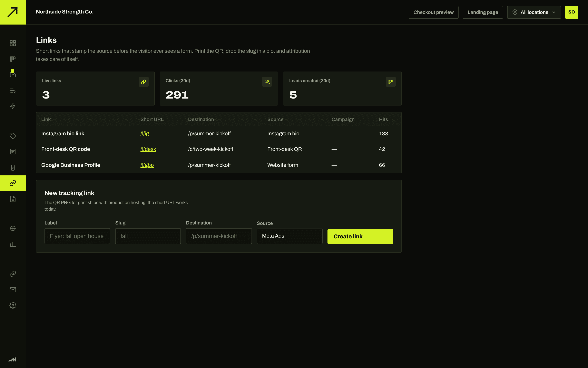This screenshot has height=368, width=588.
Task: Click the small brand mark at sidebar bottom
Action: [12, 359]
